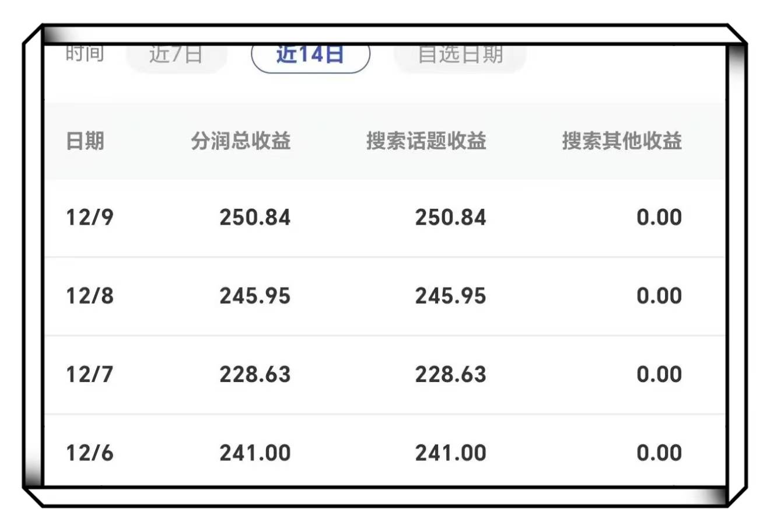This screenshot has width=770, height=532.
Task: Click the 0.00 value for 12/7
Action: click(659, 374)
